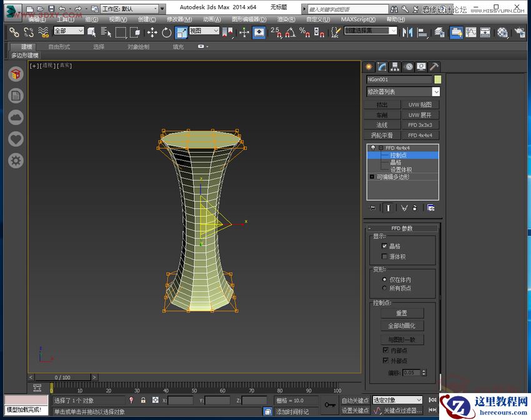This screenshot has width=531, height=420.
Task: Switch to the 自由形式 ribbon tab
Action: pyautogui.click(x=59, y=47)
